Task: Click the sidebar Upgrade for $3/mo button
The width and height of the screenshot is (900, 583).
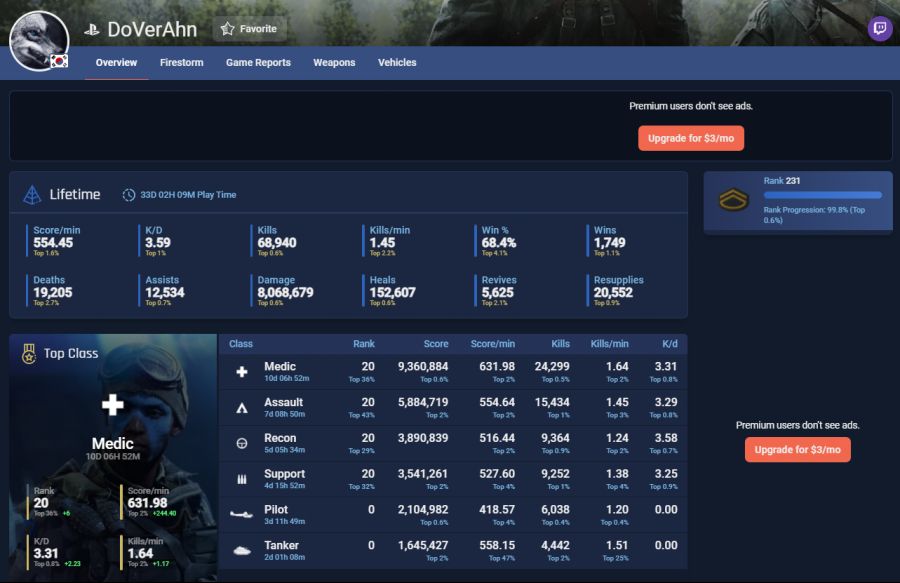Action: (x=797, y=450)
